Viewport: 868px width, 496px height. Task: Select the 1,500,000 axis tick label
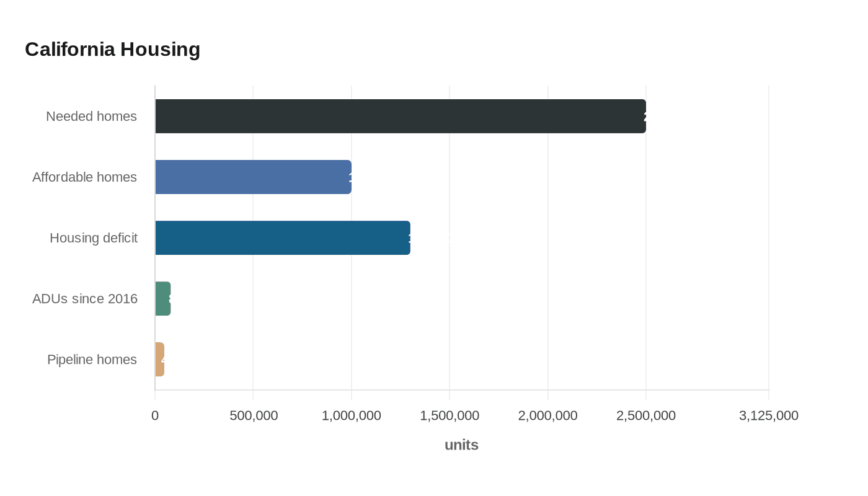(x=449, y=415)
